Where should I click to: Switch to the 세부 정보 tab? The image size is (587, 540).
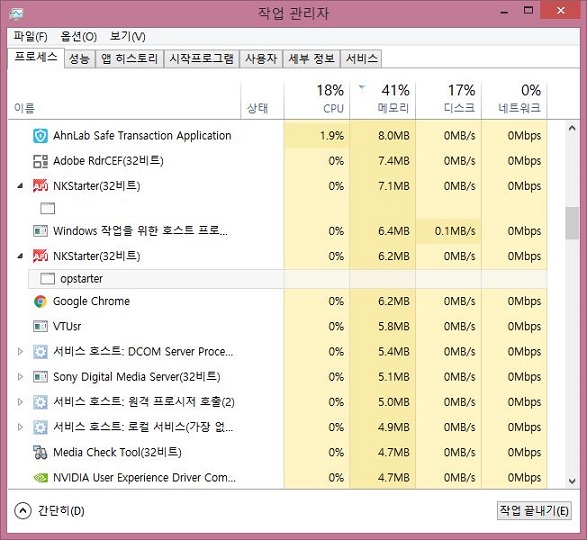(x=311, y=59)
